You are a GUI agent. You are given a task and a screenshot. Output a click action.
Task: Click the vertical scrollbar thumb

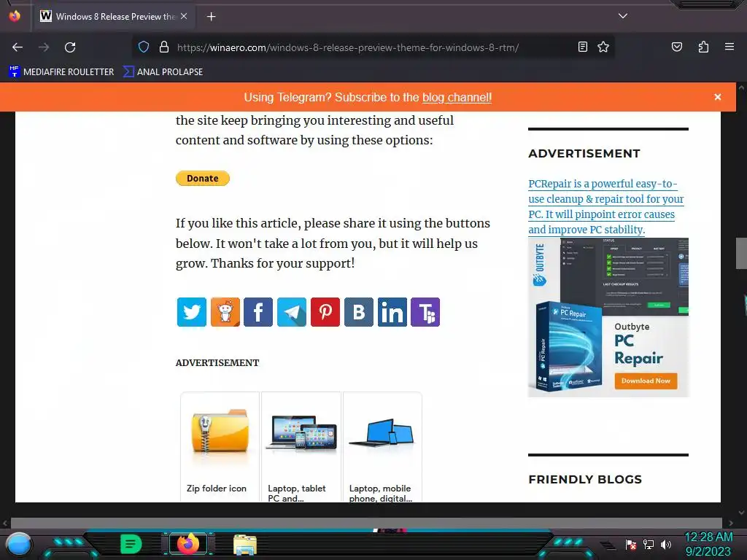(741, 253)
